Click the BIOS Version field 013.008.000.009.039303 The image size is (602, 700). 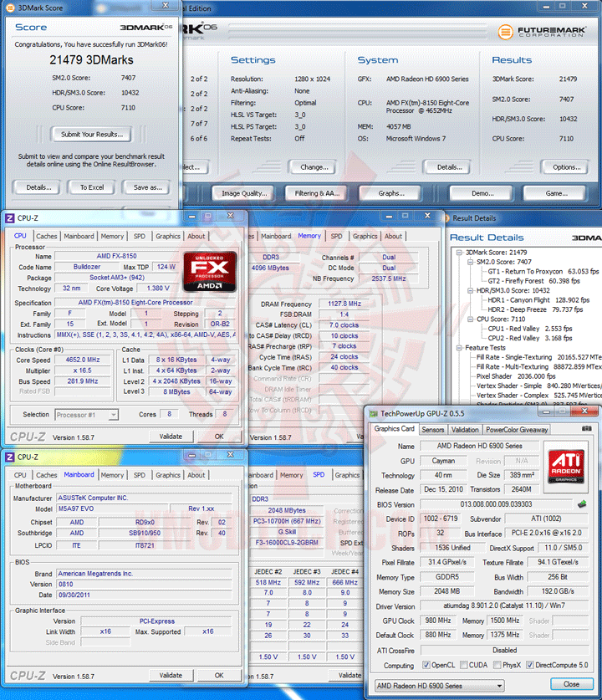(497, 504)
